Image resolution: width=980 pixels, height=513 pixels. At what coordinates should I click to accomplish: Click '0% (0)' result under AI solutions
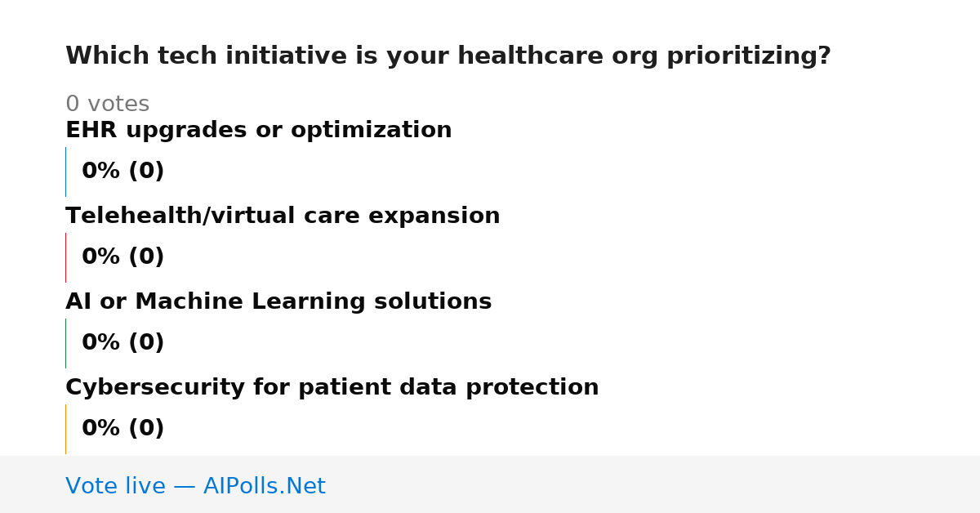coord(122,343)
